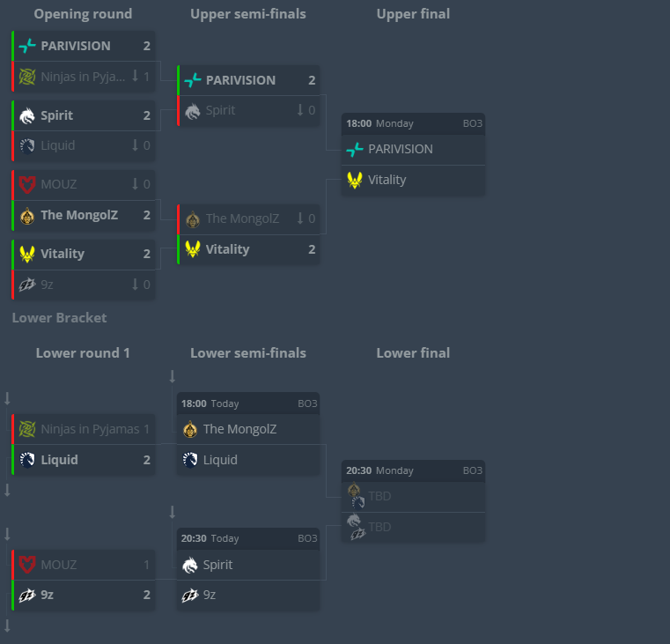Click the Spirit logo in opening round
The image size is (670, 644).
[x=27, y=115]
